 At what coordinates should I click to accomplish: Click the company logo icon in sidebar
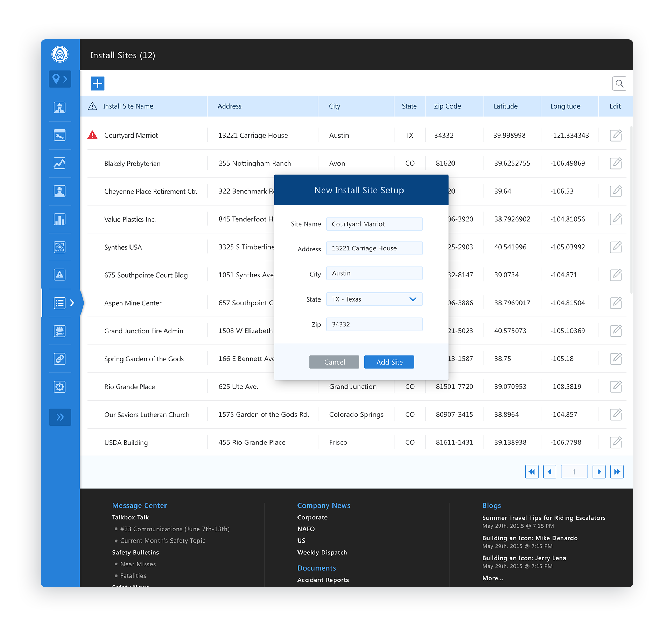click(60, 54)
